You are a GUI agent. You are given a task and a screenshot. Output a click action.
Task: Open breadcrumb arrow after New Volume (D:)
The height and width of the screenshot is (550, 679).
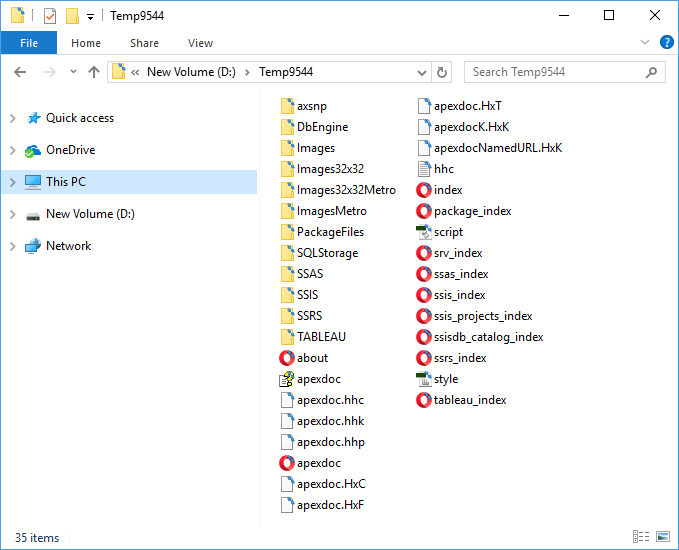pos(247,72)
